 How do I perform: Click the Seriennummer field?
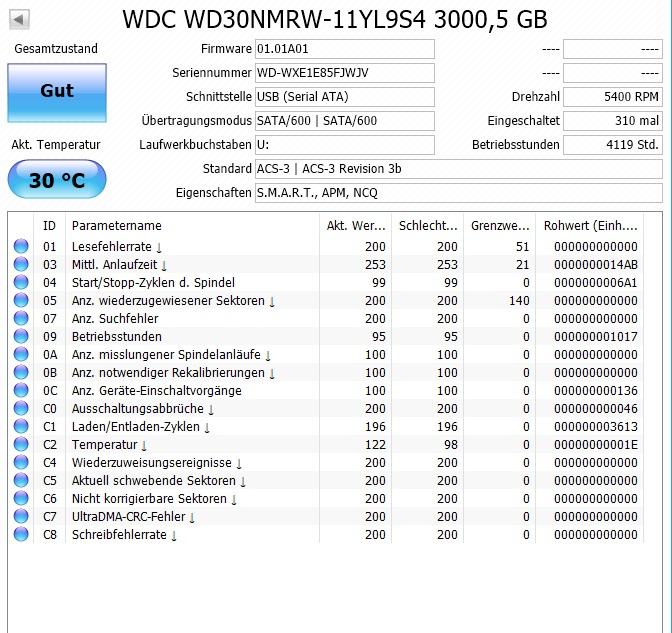tap(345, 73)
